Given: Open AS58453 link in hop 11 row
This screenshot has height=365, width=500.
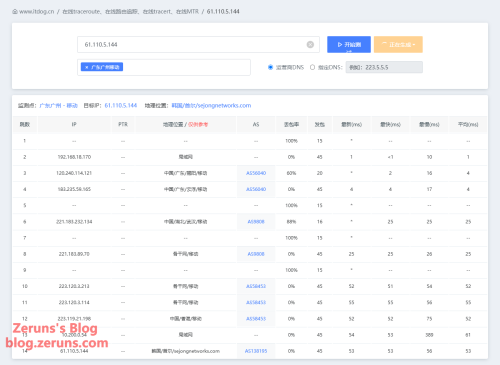Looking at the screenshot, I should [x=256, y=303].
